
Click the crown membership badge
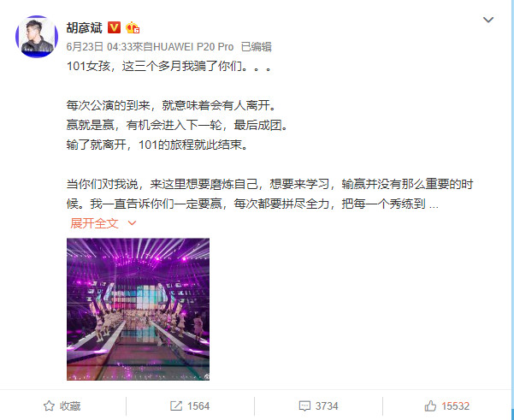click(x=133, y=27)
